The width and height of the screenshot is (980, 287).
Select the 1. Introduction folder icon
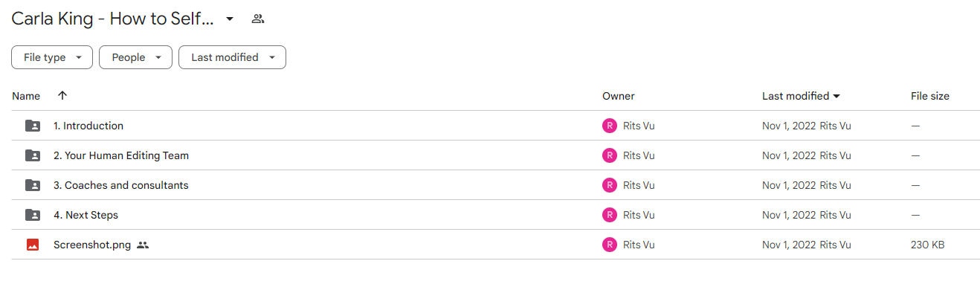(32, 126)
